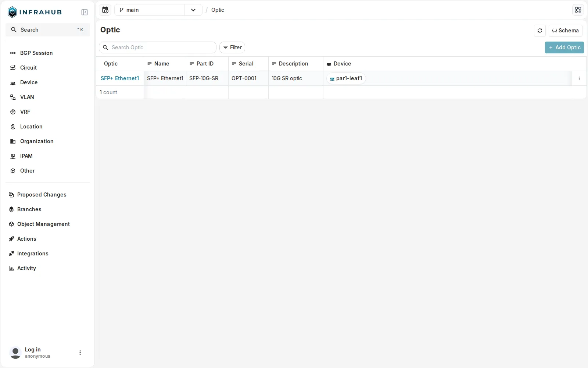The image size is (588, 368).
Task: Click the refresh icon beside Schema
Action: (540, 31)
